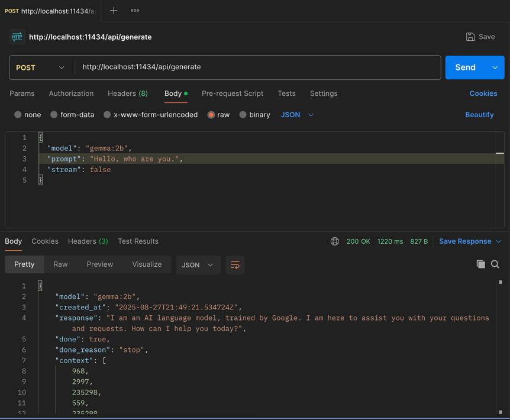Image resolution: width=510 pixels, height=420 pixels.
Task: Select the POST localhost request tab
Action: click(x=50, y=11)
